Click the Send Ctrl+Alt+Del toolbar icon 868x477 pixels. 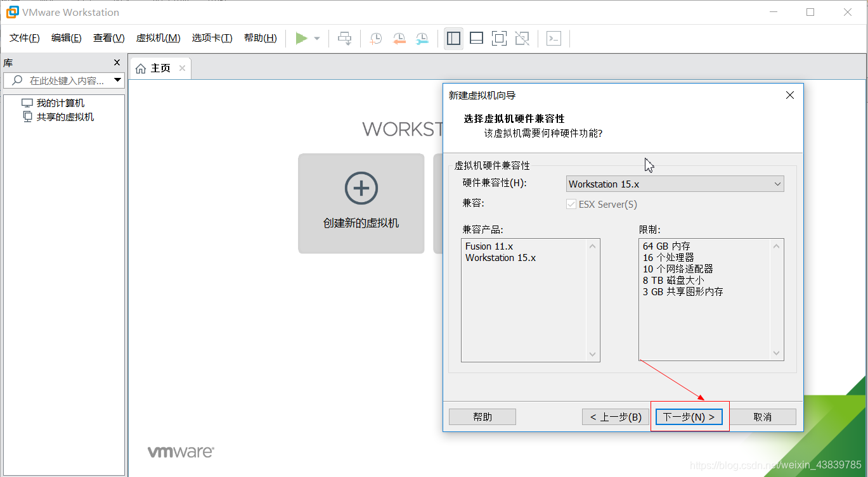(344, 39)
